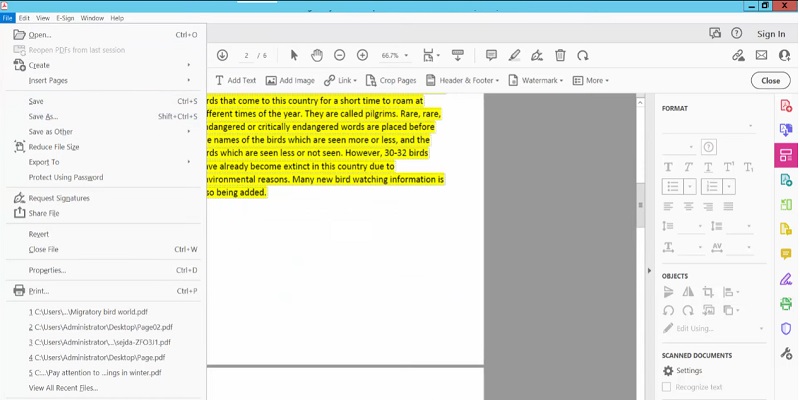Open the E-Sign menu
The image size is (800, 400).
coord(65,18)
